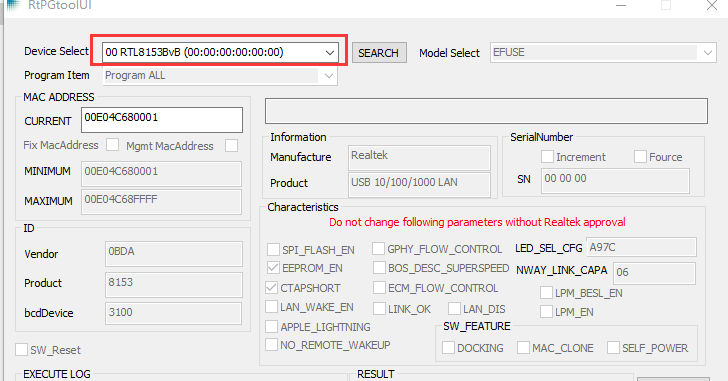
Task: Toggle the SerialNumber Increment checkbox
Action: click(x=547, y=156)
